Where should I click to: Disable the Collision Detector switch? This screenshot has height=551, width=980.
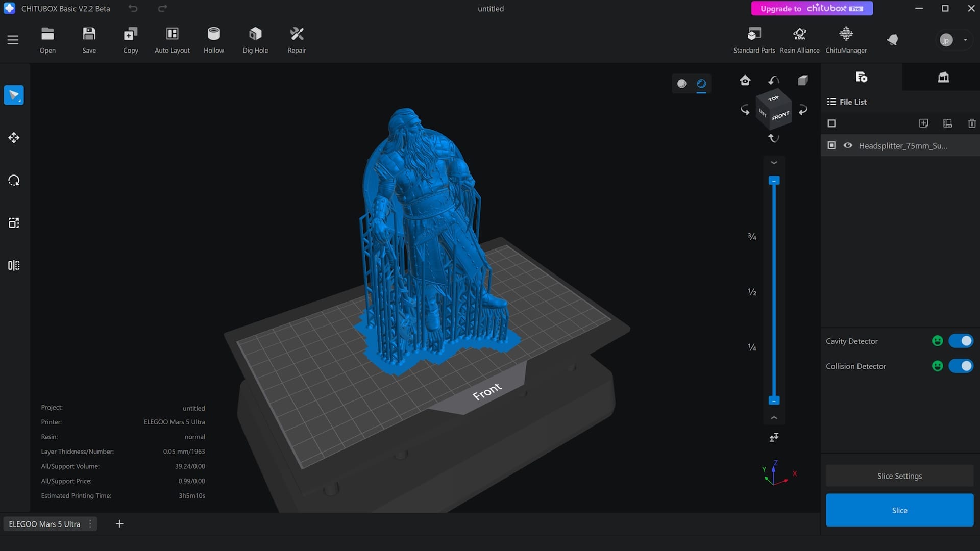(961, 366)
